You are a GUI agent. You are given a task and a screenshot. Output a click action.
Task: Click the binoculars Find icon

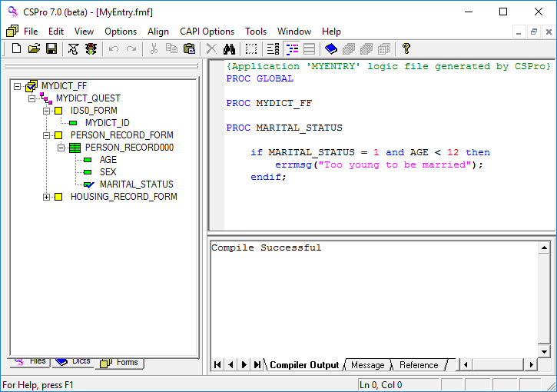[x=229, y=48]
